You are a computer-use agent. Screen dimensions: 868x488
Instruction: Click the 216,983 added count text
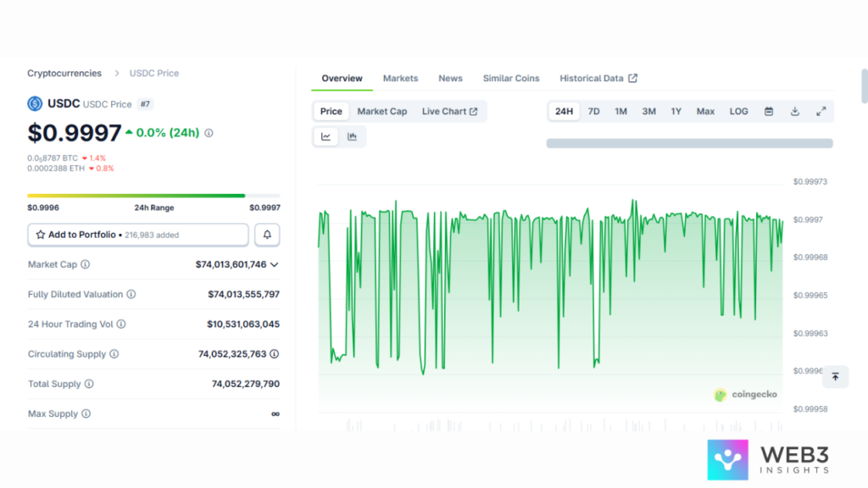[x=152, y=236]
